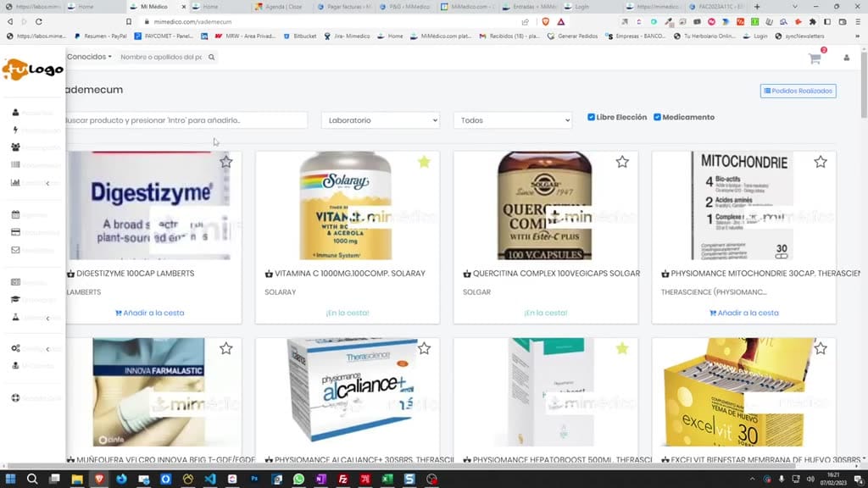Add Physiomance Mitochondrie to the basket
868x488 pixels.
click(744, 313)
